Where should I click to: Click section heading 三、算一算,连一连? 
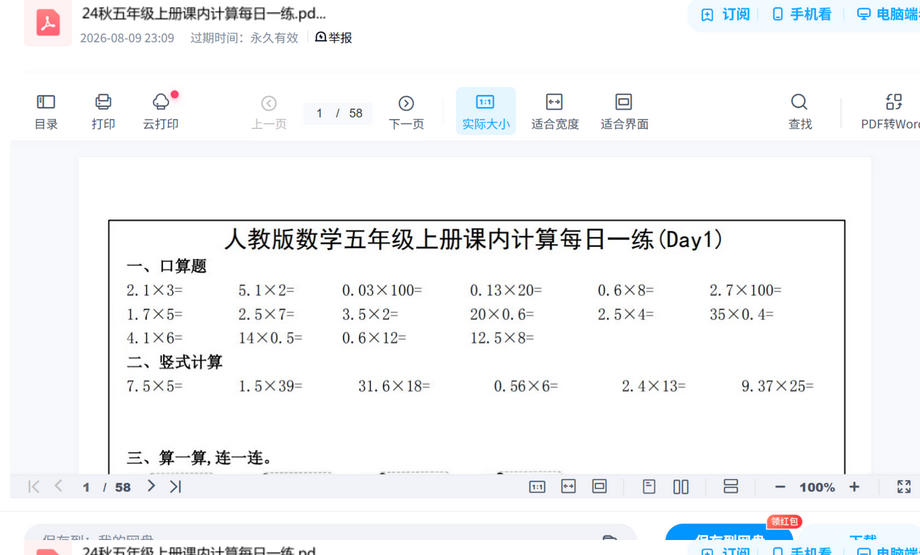pyautogui.click(x=199, y=458)
